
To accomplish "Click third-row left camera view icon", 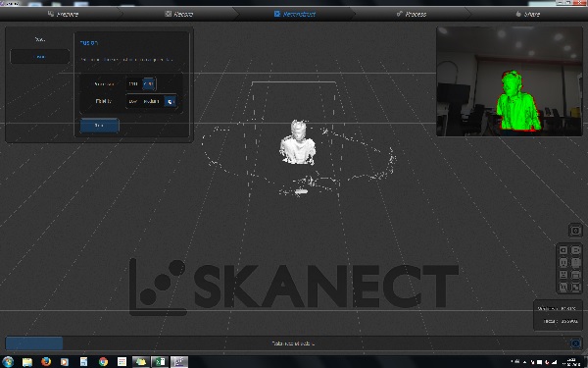I will [563, 275].
